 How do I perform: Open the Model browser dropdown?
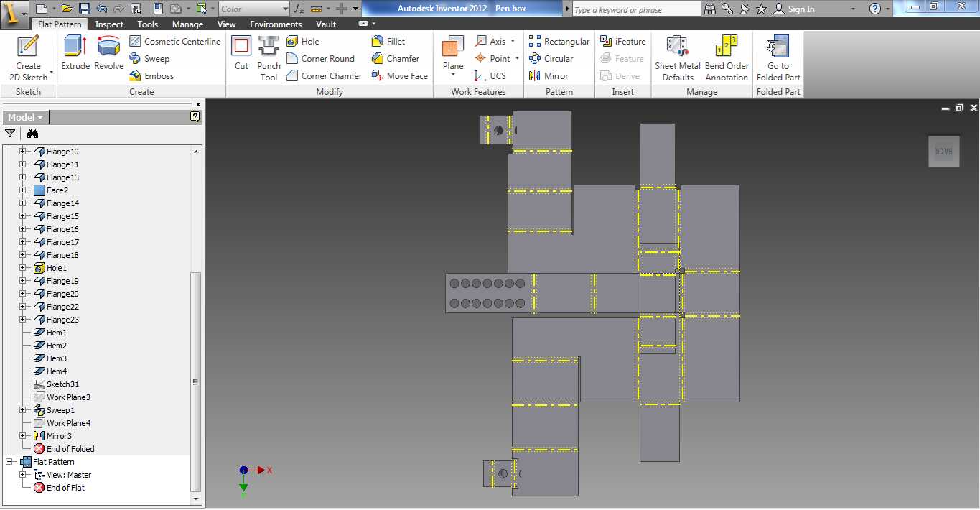pyautogui.click(x=25, y=117)
